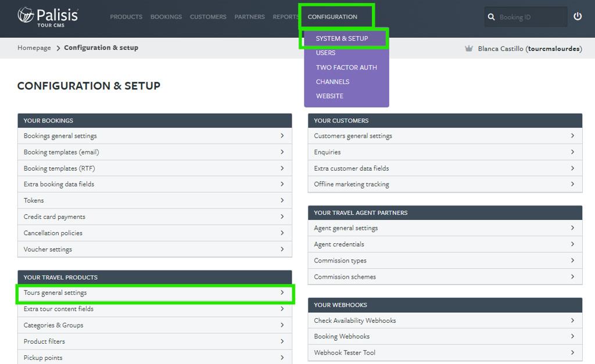Open Webhook Tester Tool
The width and height of the screenshot is (595, 364).
click(x=445, y=352)
